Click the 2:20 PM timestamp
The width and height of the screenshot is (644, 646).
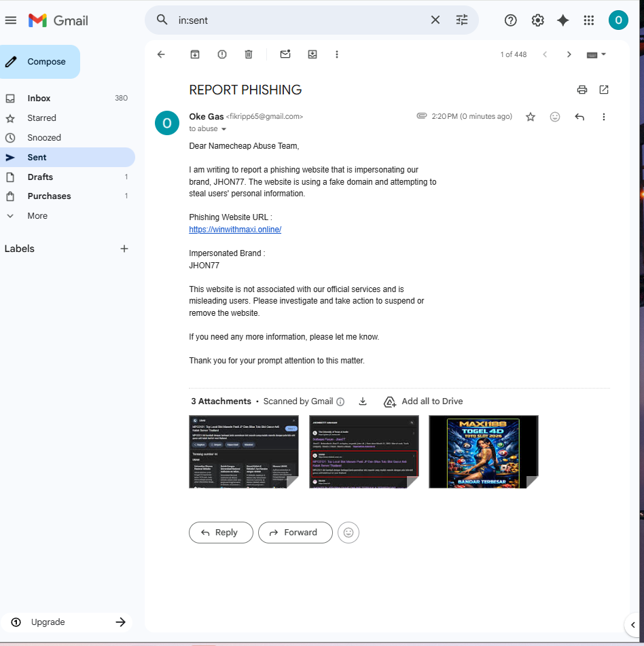pyautogui.click(x=471, y=117)
